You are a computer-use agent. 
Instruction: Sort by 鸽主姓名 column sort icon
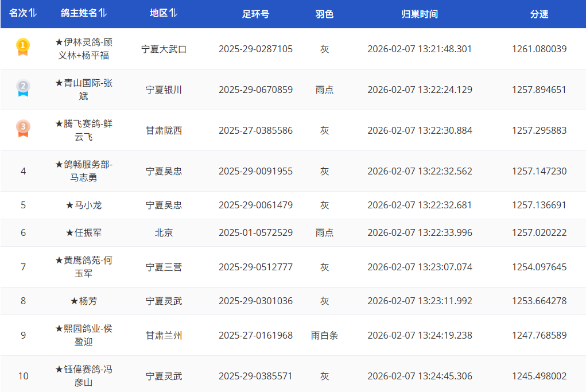click(103, 13)
